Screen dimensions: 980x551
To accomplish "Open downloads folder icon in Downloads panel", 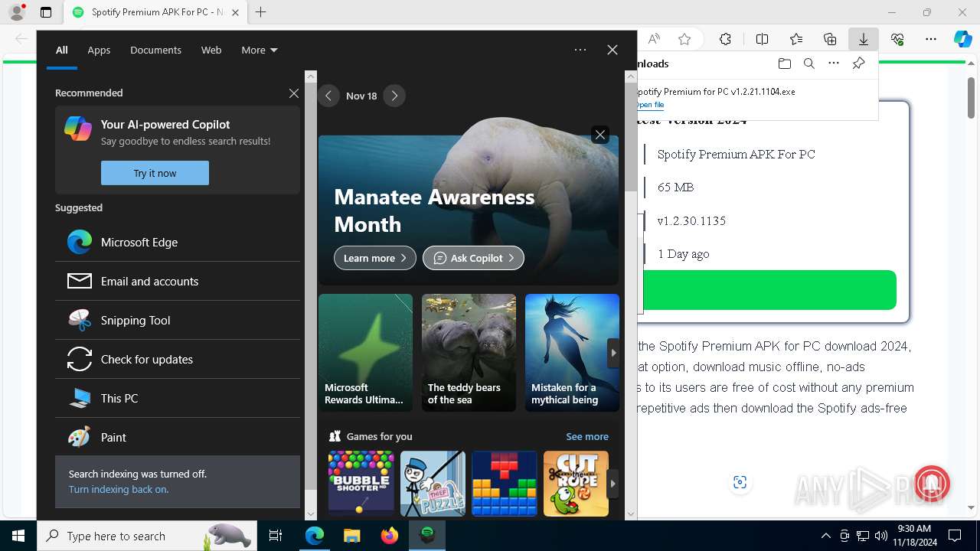I will (x=784, y=64).
